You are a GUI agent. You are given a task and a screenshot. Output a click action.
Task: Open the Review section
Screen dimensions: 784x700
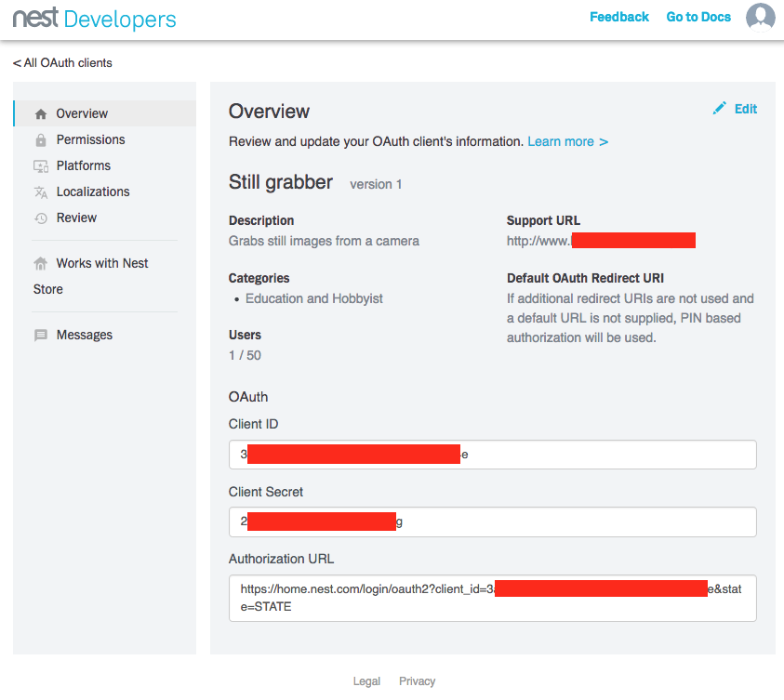(105, 218)
